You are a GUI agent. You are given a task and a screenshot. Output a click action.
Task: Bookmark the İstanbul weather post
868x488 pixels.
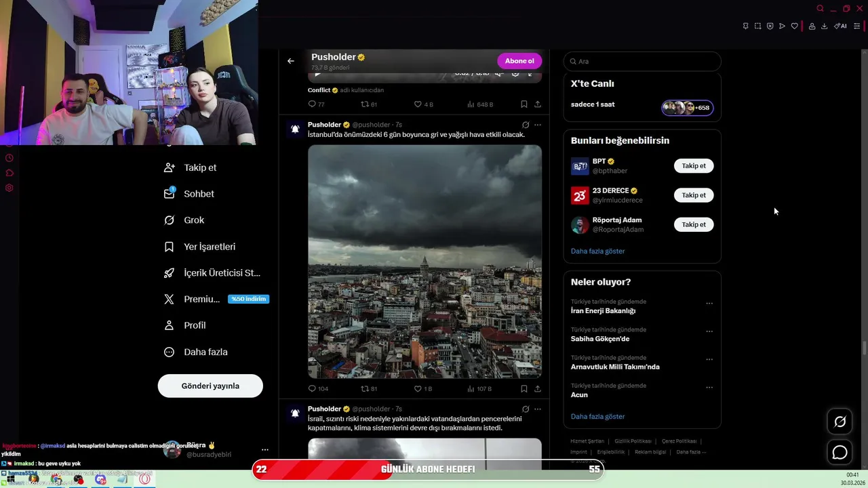(x=524, y=389)
